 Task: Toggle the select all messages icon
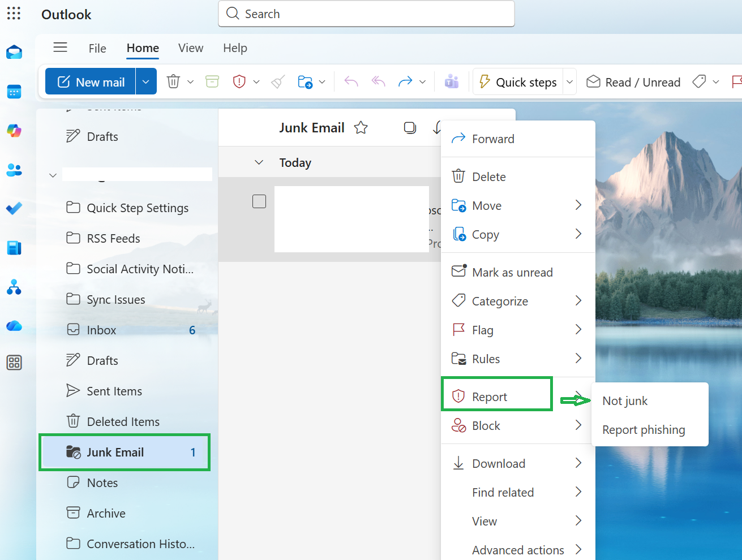pyautogui.click(x=410, y=128)
